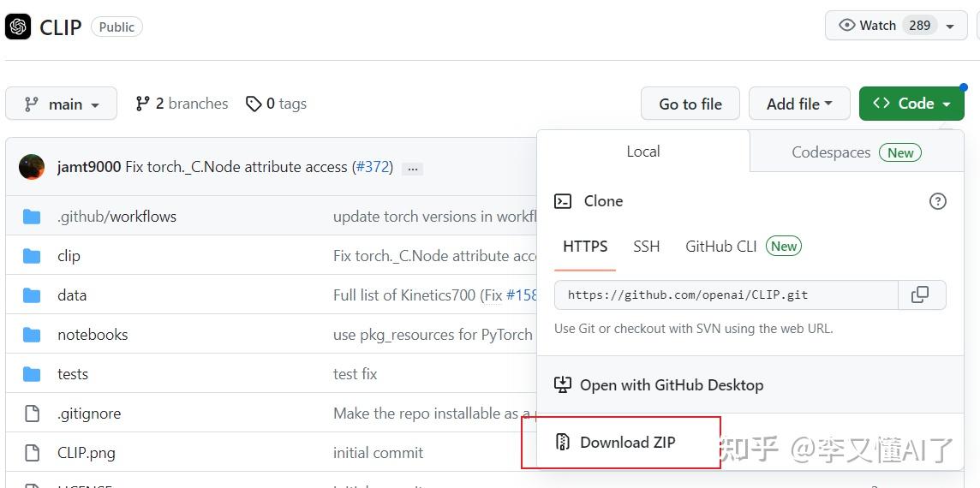The image size is (980, 488).
Task: Open the .gitignore file
Action: pos(89,414)
